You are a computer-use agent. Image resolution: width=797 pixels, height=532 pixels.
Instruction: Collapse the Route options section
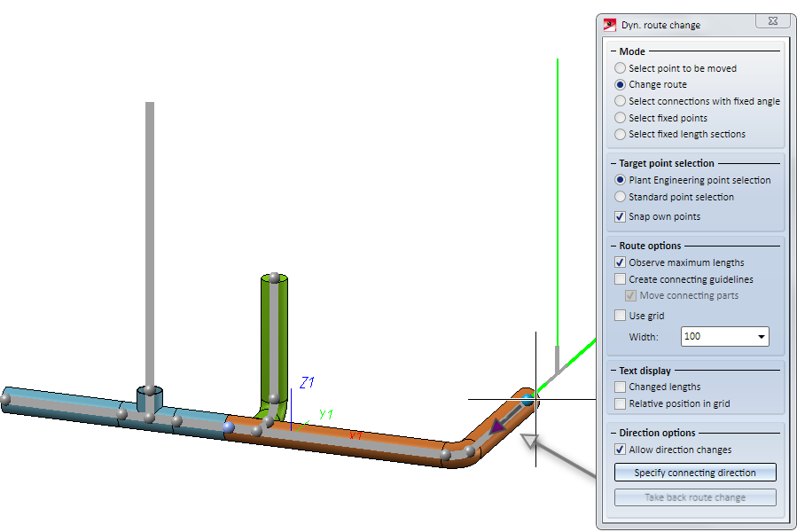click(x=613, y=246)
